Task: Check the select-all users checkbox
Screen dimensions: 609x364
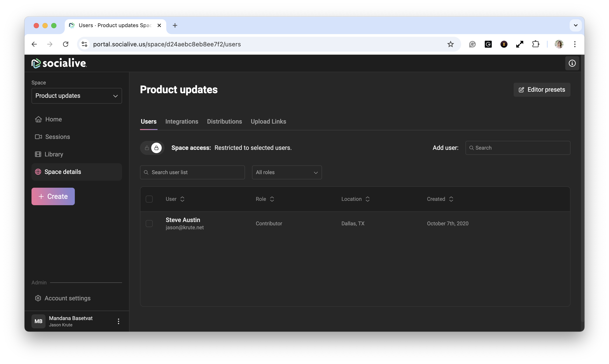Action: click(x=149, y=199)
